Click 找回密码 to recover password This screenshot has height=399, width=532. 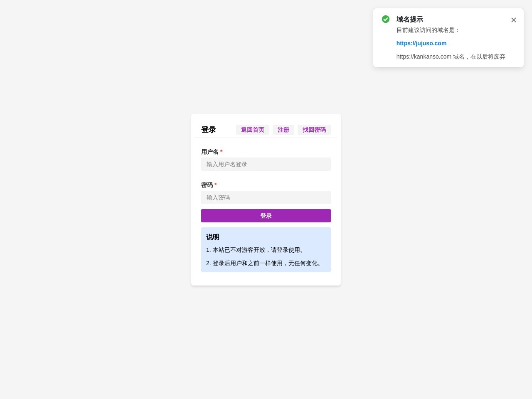pos(314,130)
